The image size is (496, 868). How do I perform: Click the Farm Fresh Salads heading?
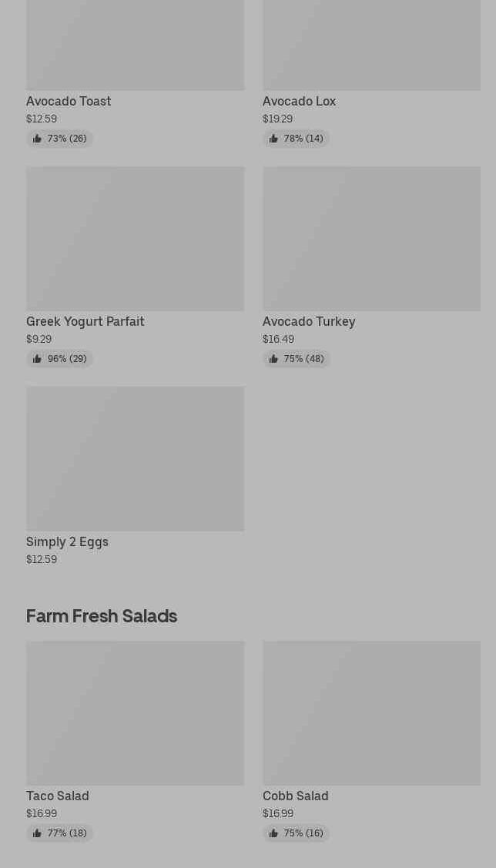coord(102,616)
